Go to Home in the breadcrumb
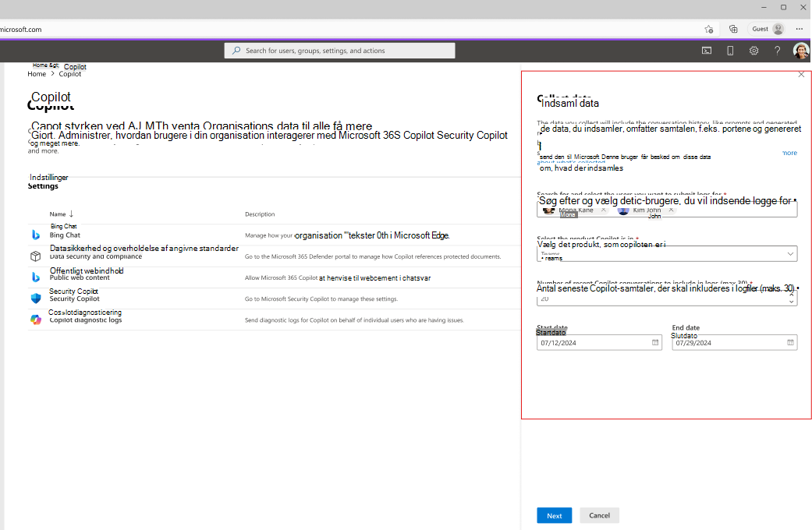 [37, 74]
